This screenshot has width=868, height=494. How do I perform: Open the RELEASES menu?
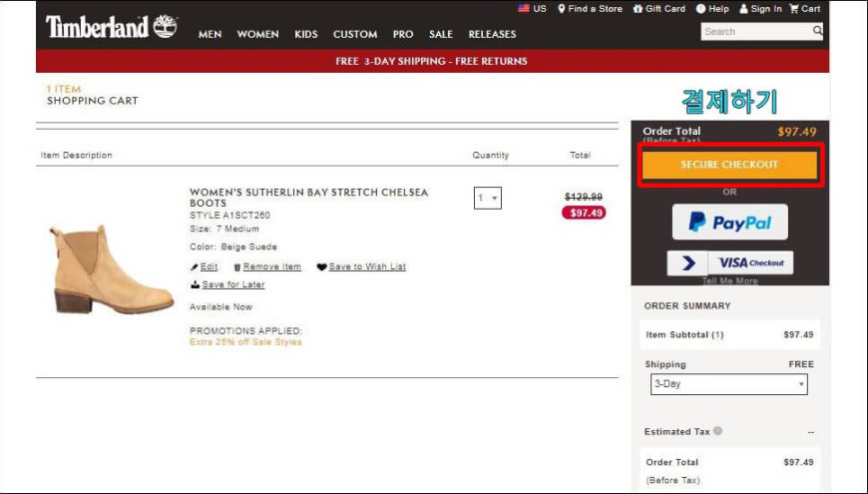coord(492,34)
